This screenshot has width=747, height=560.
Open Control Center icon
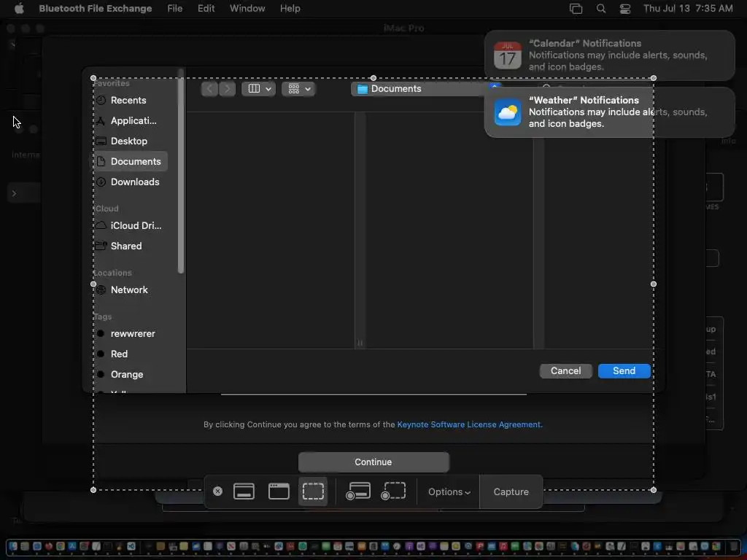625,9
